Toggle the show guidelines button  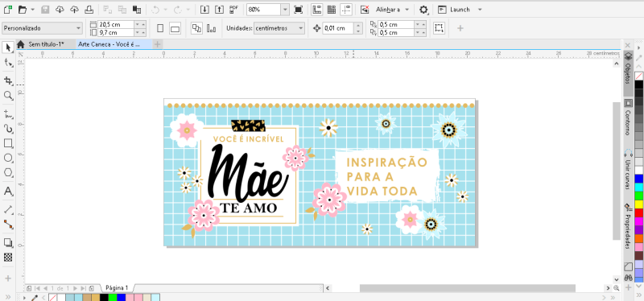point(346,9)
